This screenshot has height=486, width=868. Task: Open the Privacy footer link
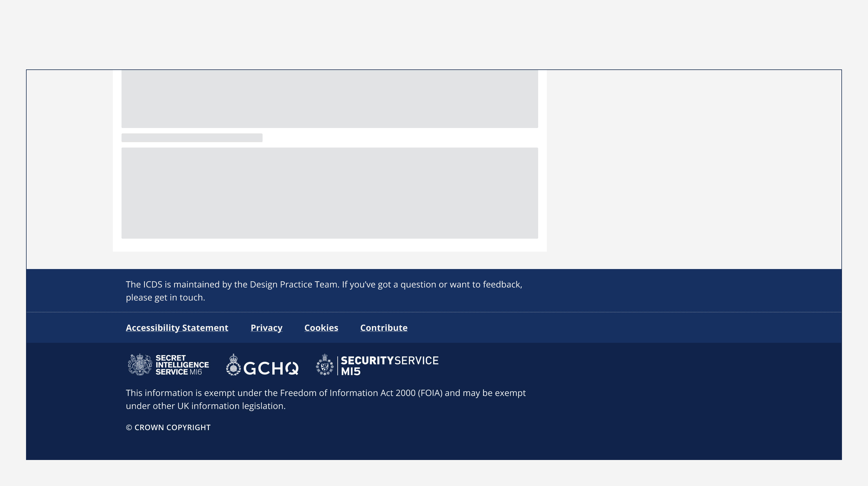tap(267, 328)
